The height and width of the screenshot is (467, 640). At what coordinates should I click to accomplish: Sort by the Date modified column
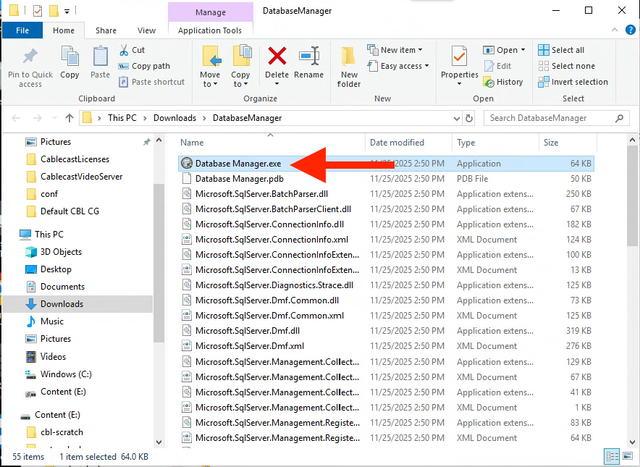[409, 142]
